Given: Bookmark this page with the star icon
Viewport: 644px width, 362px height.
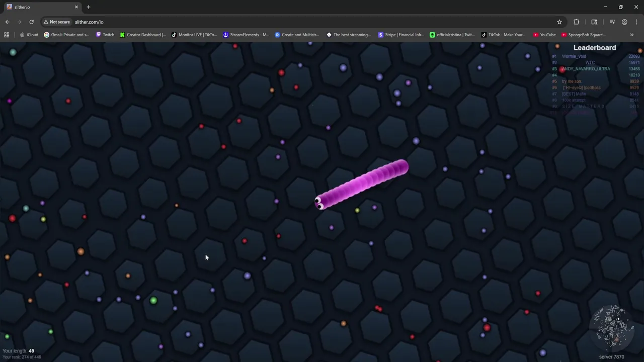Looking at the screenshot, I should click(x=559, y=22).
